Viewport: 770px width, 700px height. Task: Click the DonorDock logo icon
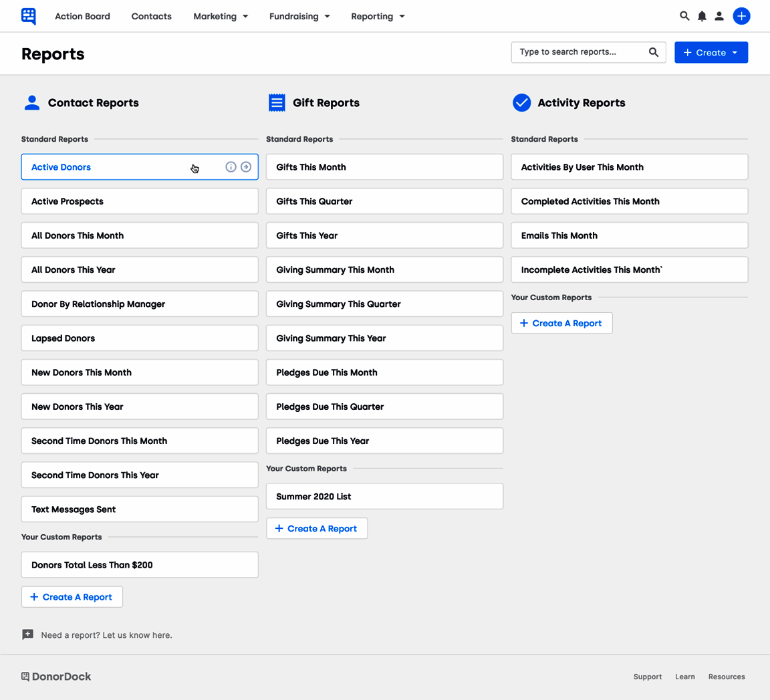tap(29, 16)
